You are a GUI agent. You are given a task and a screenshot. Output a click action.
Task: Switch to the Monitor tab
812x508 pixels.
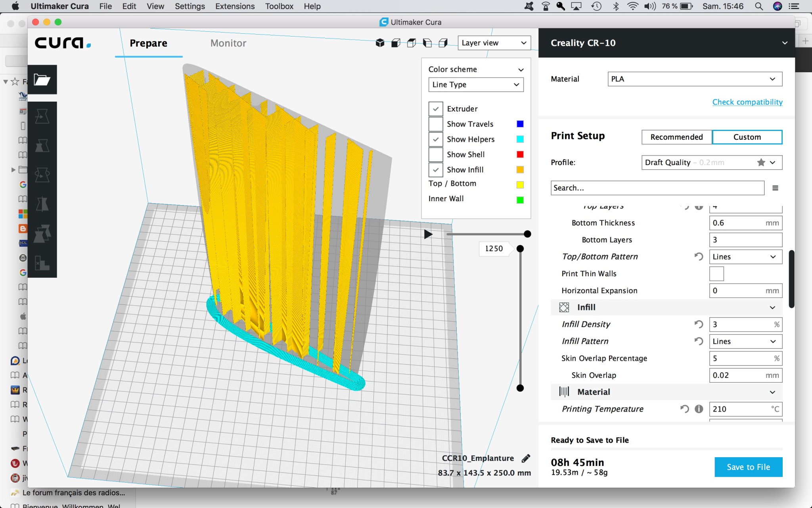coord(228,43)
